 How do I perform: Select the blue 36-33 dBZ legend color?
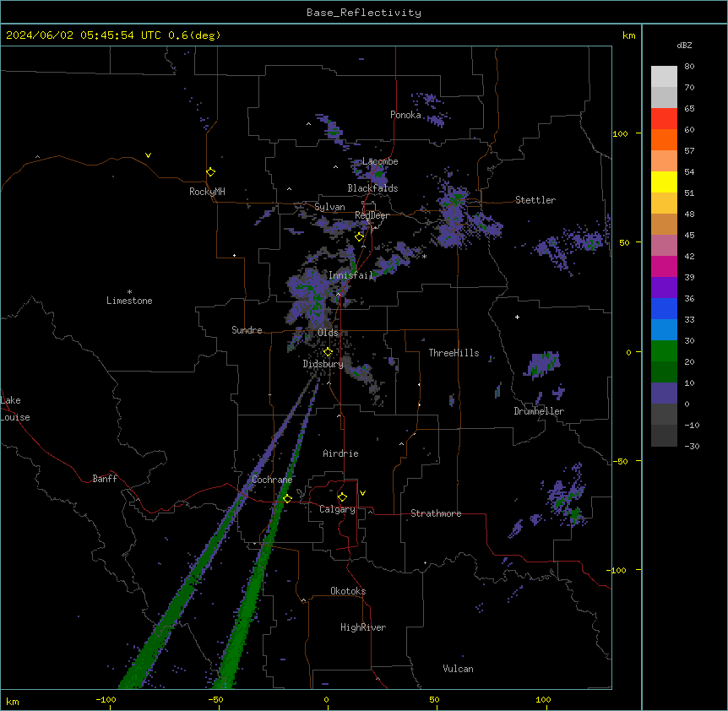(x=664, y=308)
